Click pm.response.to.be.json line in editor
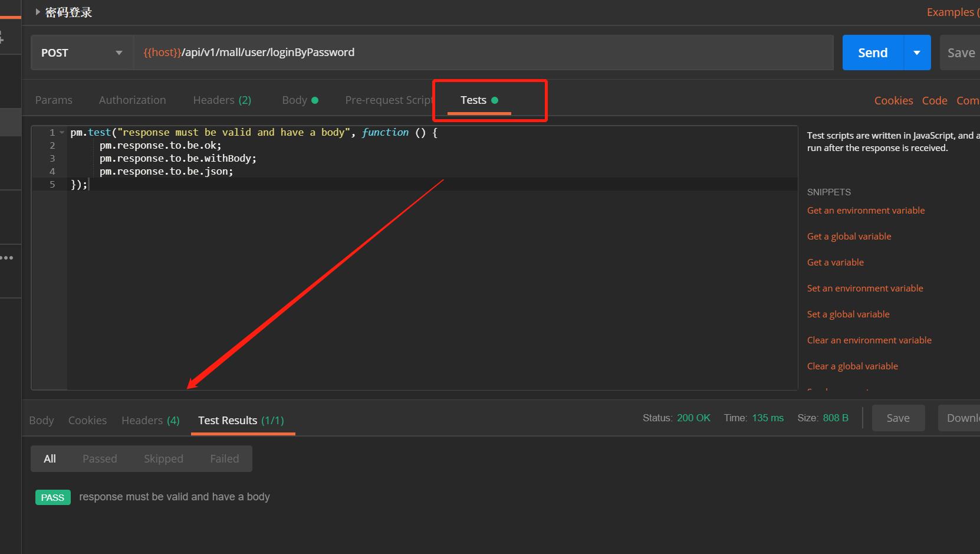Image resolution: width=980 pixels, height=554 pixels. coord(166,171)
